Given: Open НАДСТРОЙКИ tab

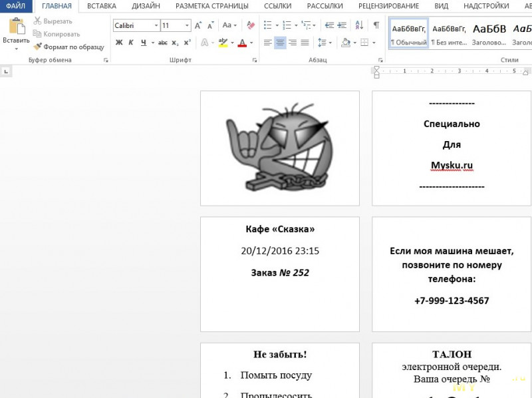Looking at the screenshot, I should click(486, 6).
